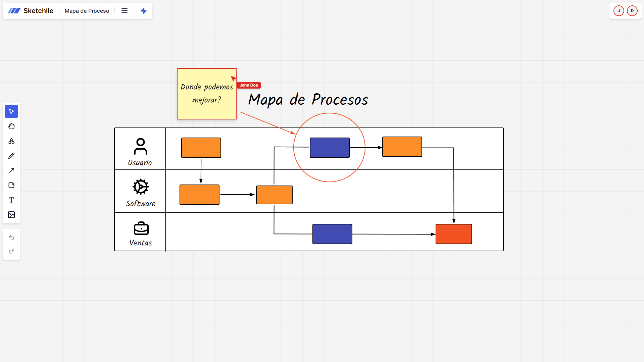Image resolution: width=644 pixels, height=362 pixels.
Task: Open the shapes tool
Action: coord(11,141)
